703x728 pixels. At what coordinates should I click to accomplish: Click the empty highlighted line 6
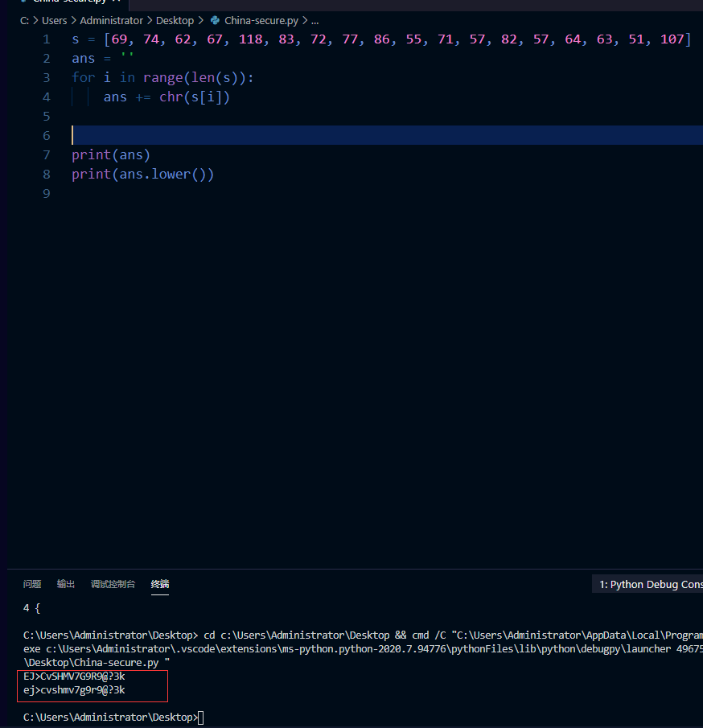[387, 136]
